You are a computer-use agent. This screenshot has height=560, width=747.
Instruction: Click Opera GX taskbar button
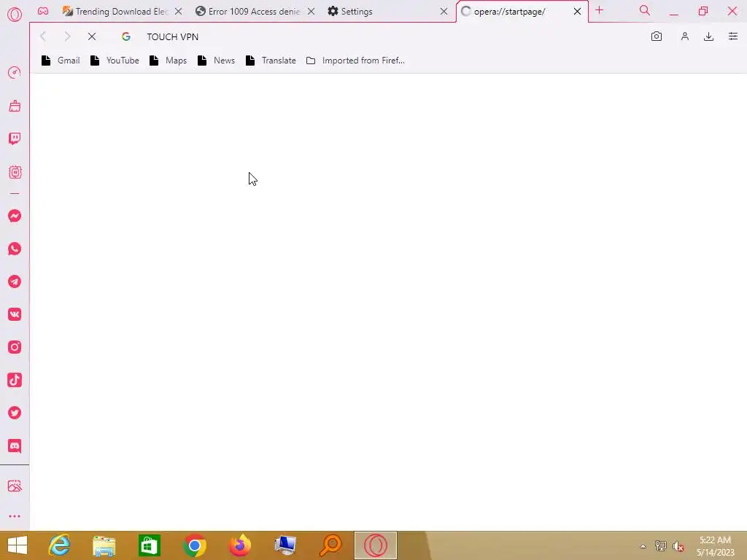coord(376,545)
